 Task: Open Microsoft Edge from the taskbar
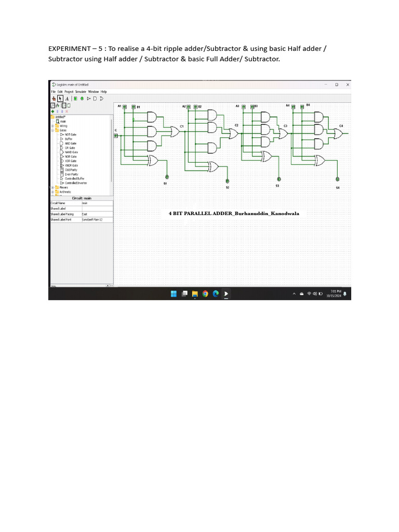coord(216,294)
